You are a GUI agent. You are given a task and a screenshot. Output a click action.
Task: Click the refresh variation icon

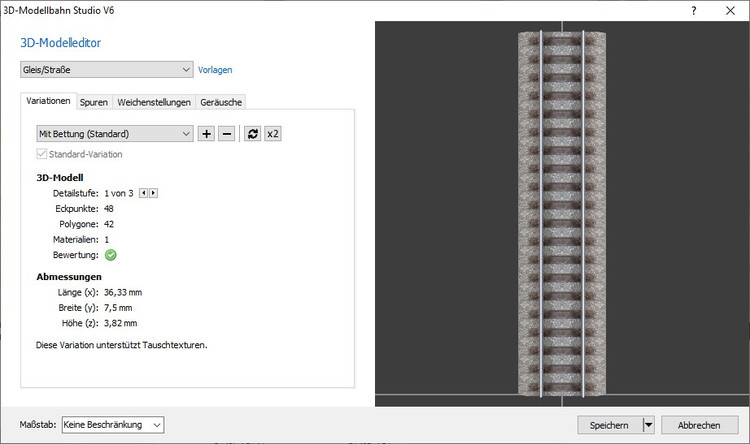[253, 134]
